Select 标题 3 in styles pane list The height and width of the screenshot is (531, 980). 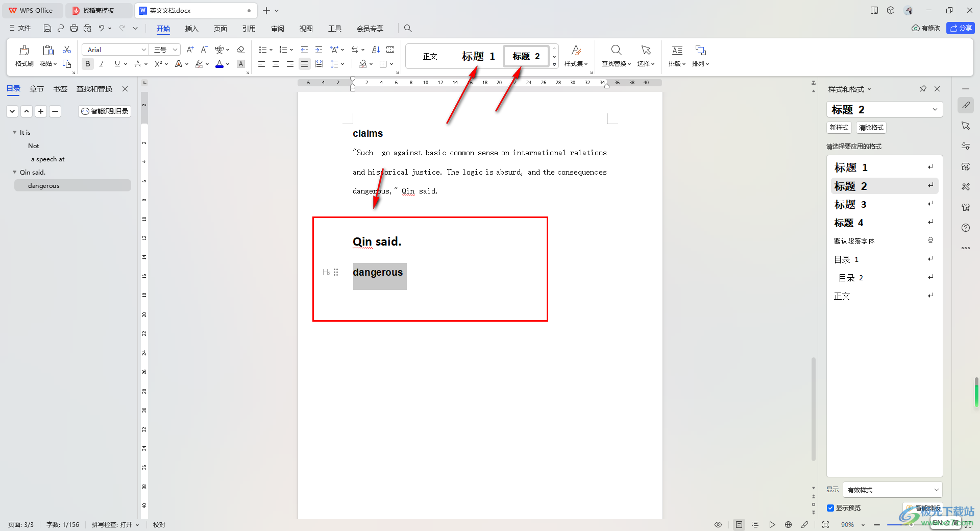885,204
